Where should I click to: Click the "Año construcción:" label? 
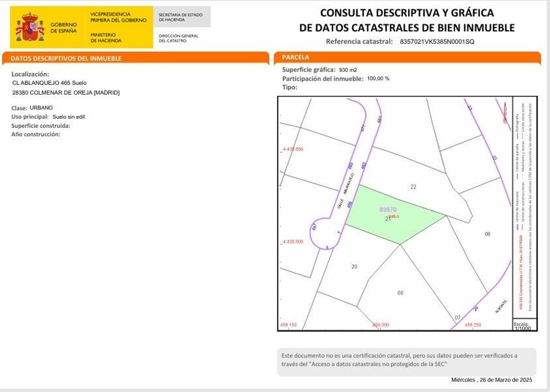[x=36, y=134]
